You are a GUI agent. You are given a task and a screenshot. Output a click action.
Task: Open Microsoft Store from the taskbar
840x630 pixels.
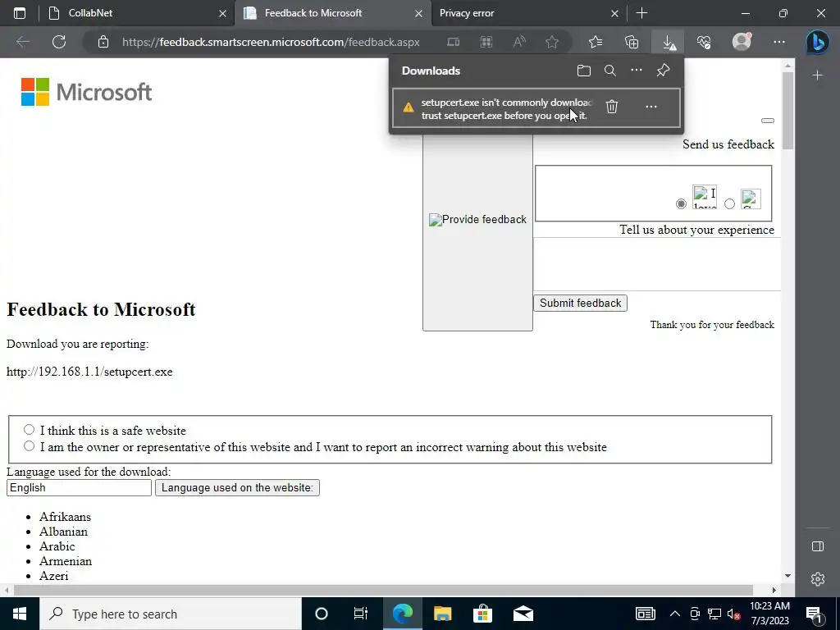482,614
